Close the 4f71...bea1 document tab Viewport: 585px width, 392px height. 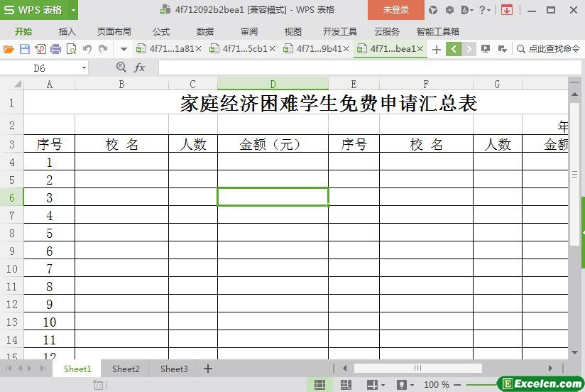(420, 49)
